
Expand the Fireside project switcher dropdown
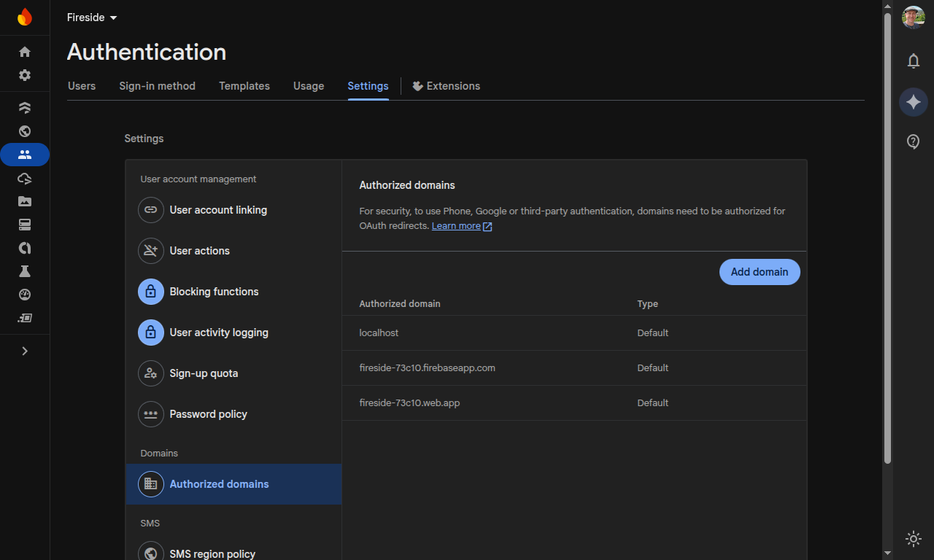(x=91, y=17)
